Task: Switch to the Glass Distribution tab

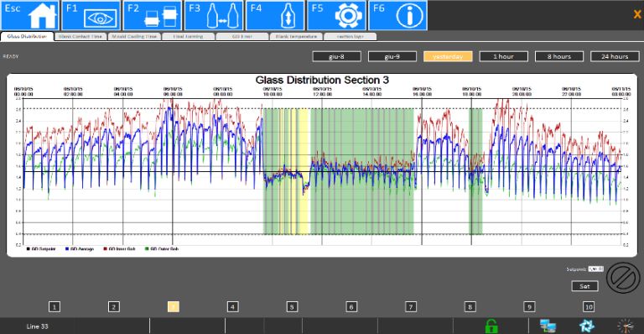Action: (27, 37)
